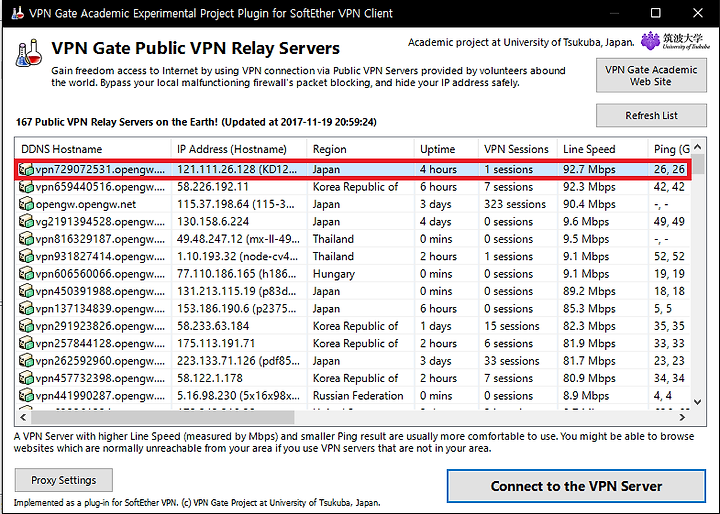Click the VPN Gate flask logo in header
Image resolution: width=720 pixels, height=514 pixels.
click(x=28, y=53)
